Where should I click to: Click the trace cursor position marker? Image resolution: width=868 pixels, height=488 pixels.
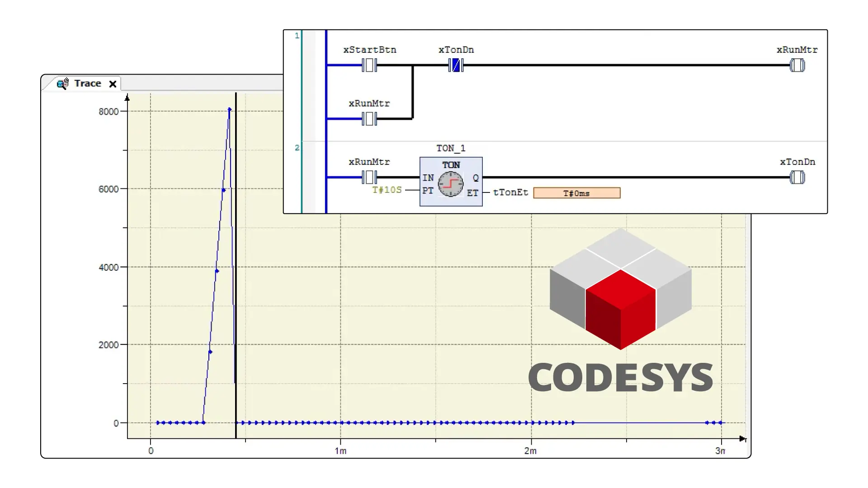coord(236,271)
